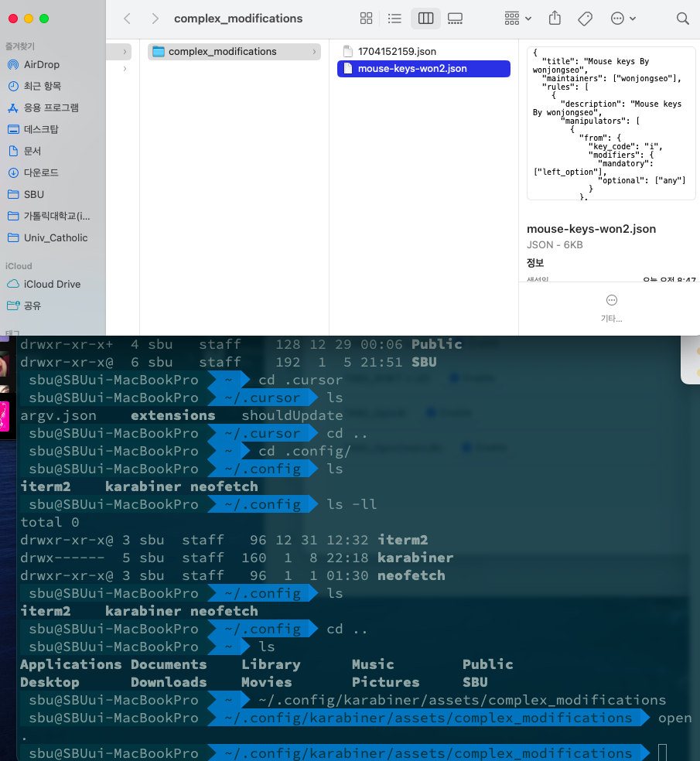Open the more actions ellipsis menu
Viewport: 700px width, 761px height.
[x=623, y=19]
